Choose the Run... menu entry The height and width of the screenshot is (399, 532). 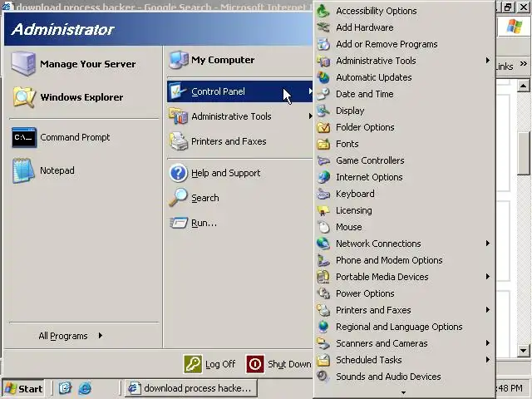click(239, 223)
